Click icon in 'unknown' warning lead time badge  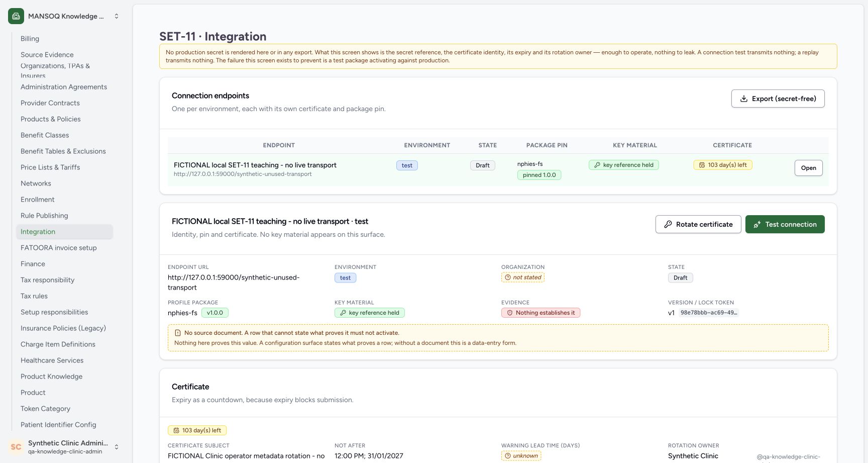tap(508, 456)
